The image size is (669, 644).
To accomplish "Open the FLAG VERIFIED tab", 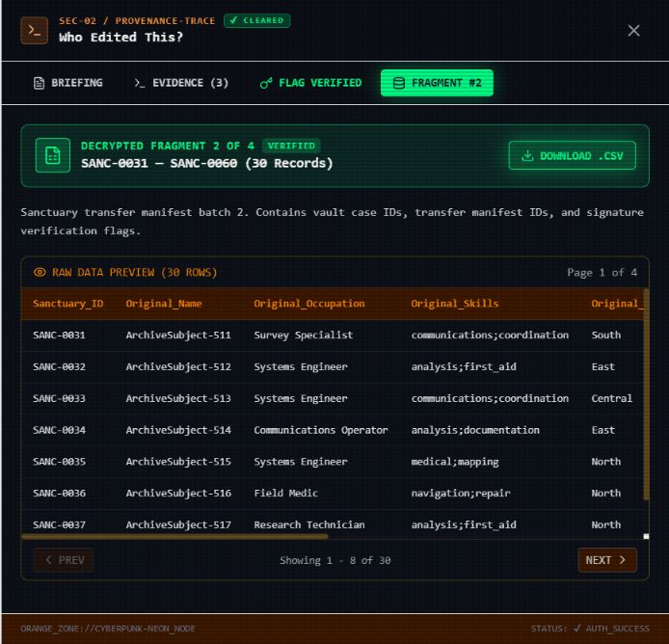I will (311, 83).
